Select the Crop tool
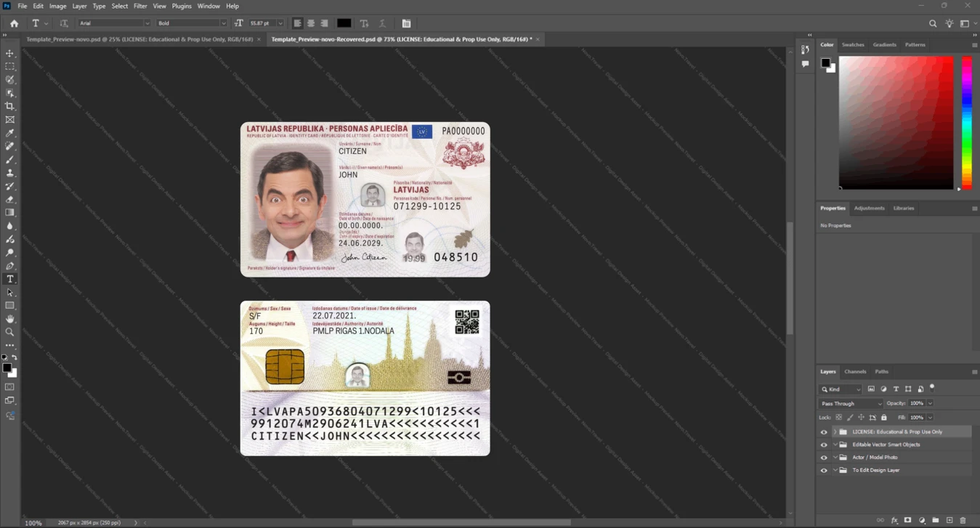The image size is (980, 528). 10,106
